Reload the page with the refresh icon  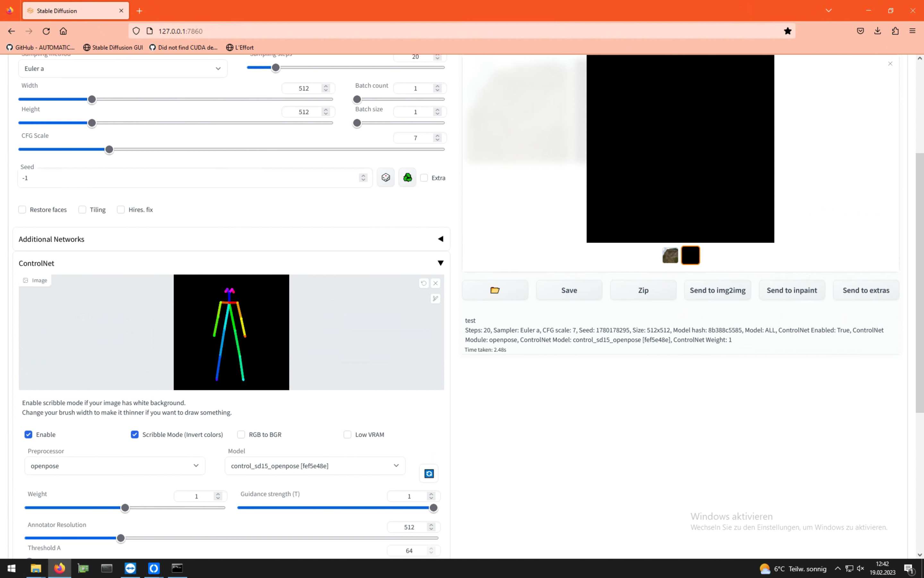point(46,31)
